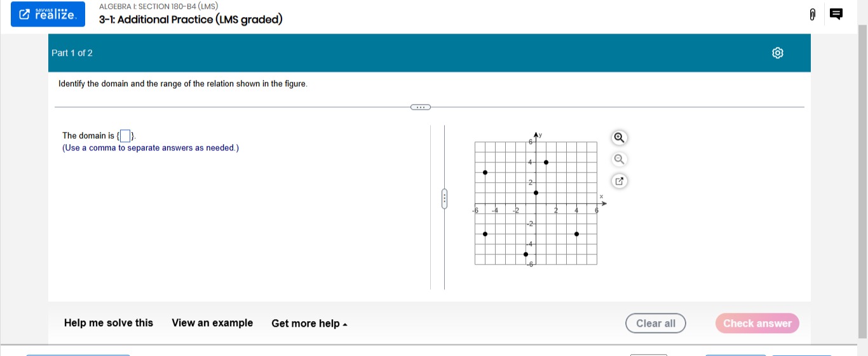868x356 pixels.
Task: Click the point at (4, -3) on graph
Action: pyautogui.click(x=577, y=234)
